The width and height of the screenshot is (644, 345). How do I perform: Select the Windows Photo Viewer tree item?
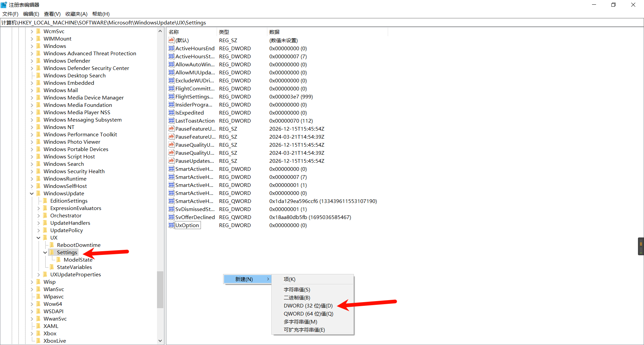pos(72,142)
